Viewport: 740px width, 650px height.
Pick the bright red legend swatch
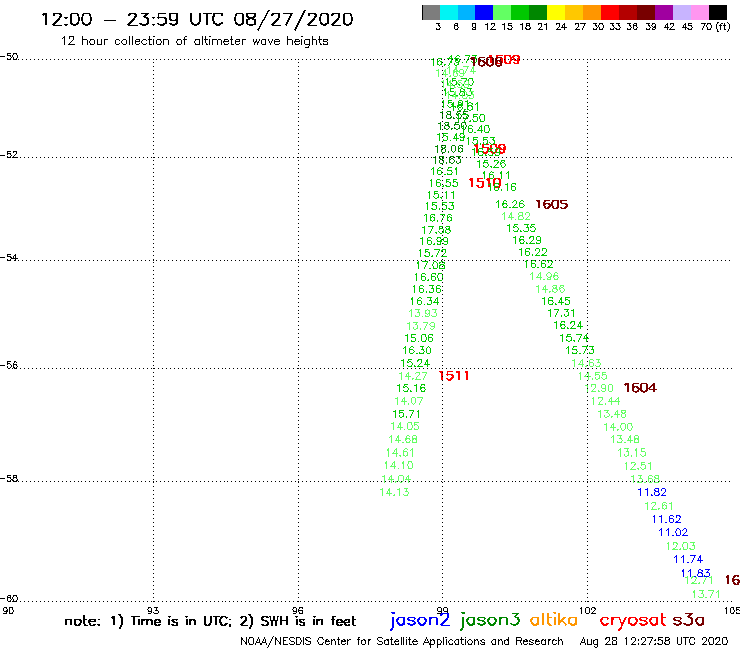tap(610, 12)
